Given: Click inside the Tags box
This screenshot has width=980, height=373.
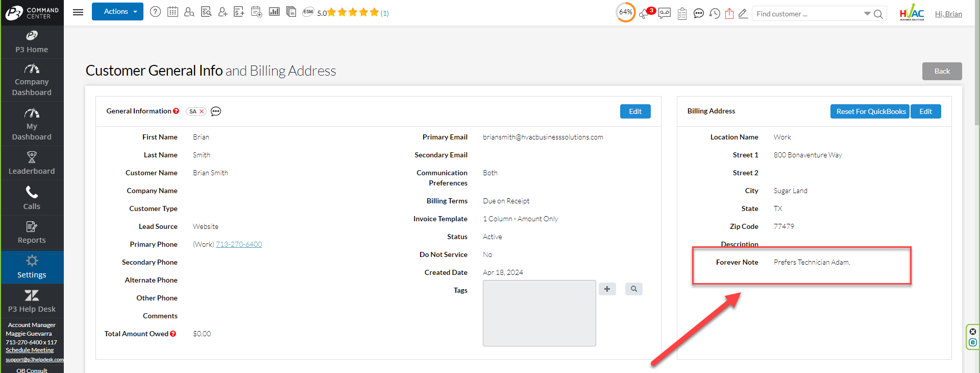Looking at the screenshot, I should 540,313.
